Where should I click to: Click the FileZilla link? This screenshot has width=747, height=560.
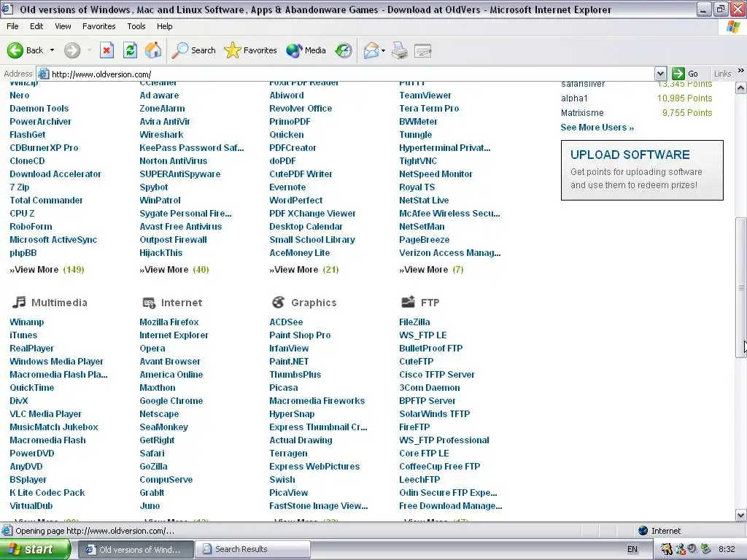(414, 322)
